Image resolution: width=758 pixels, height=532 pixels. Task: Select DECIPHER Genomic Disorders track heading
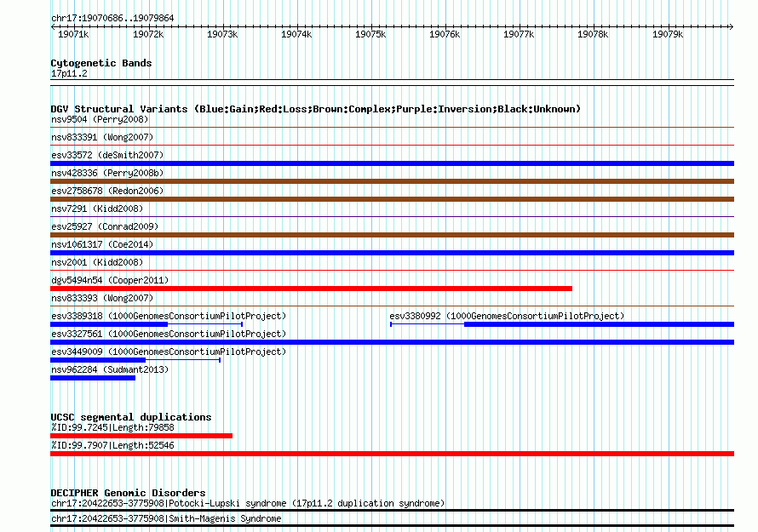pyautogui.click(x=128, y=493)
